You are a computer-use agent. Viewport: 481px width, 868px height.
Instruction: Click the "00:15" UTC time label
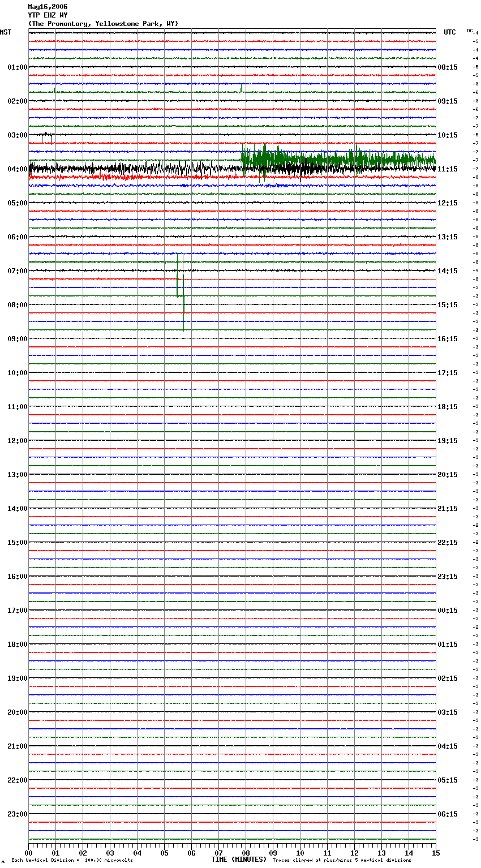coord(448,611)
